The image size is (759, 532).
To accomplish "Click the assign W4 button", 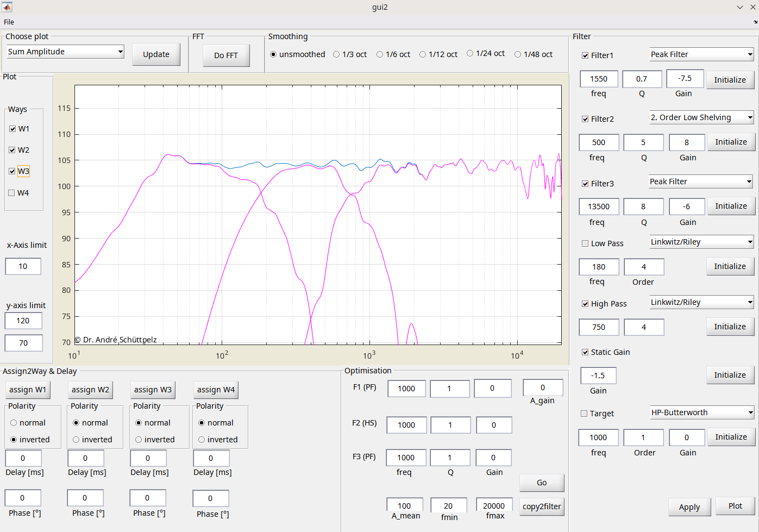I will pyautogui.click(x=216, y=390).
